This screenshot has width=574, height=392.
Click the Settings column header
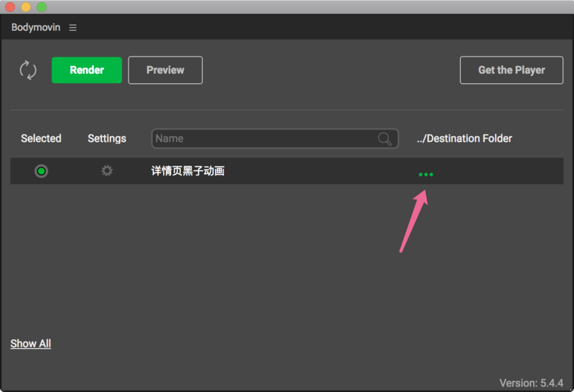pos(107,138)
